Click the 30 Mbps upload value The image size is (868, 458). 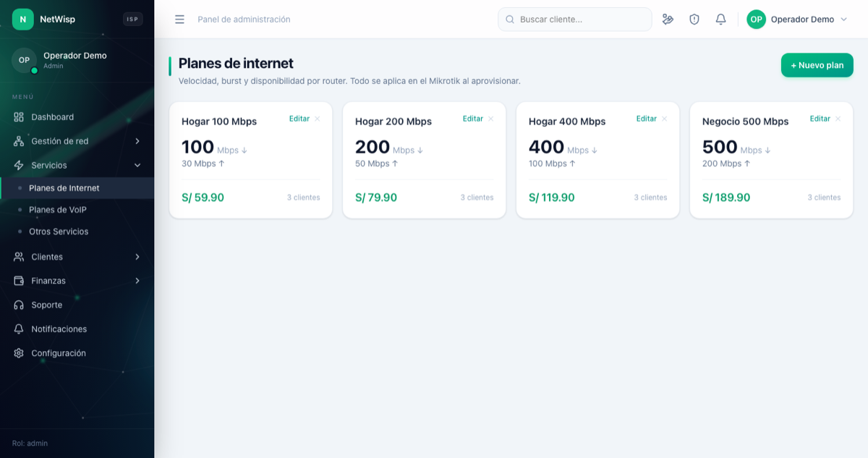click(x=203, y=164)
